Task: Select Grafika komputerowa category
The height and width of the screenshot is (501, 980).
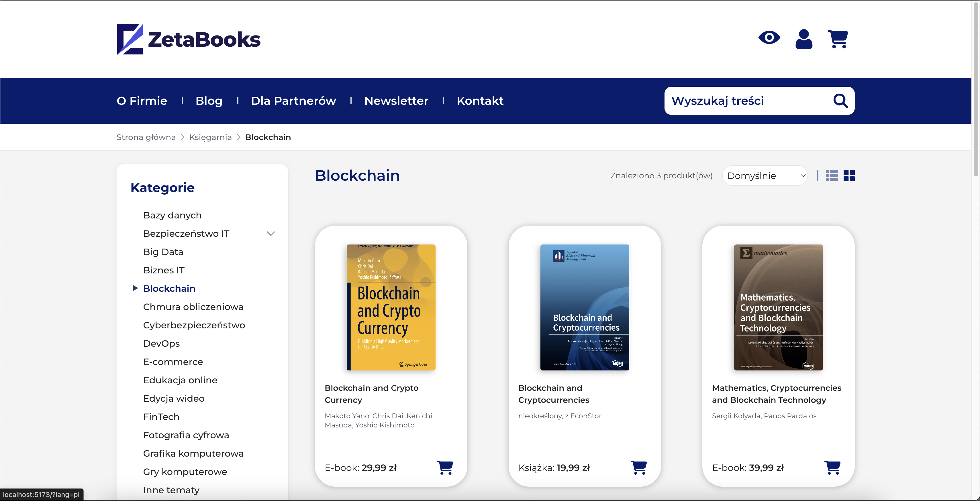Action: coord(193,453)
